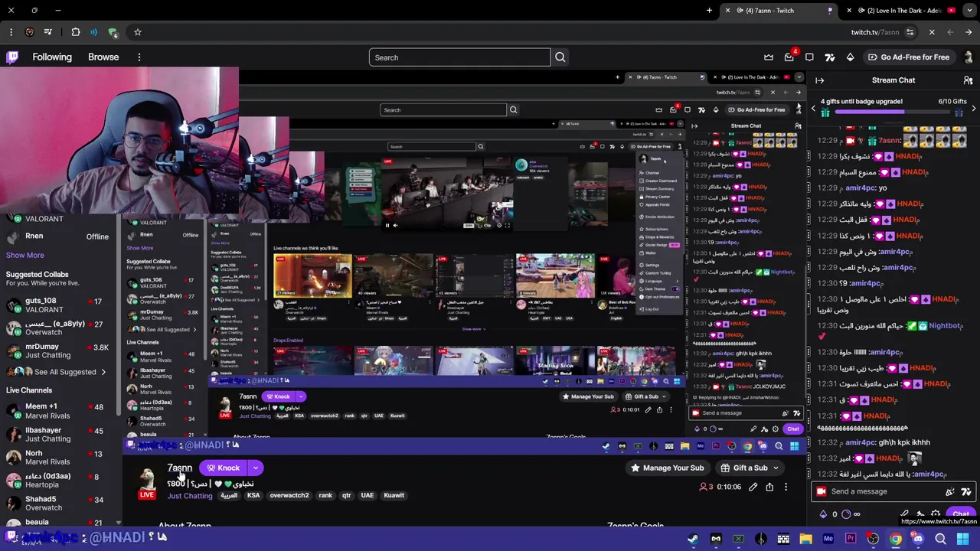Click the channel avatar with LIVE badge

[x=146, y=482]
